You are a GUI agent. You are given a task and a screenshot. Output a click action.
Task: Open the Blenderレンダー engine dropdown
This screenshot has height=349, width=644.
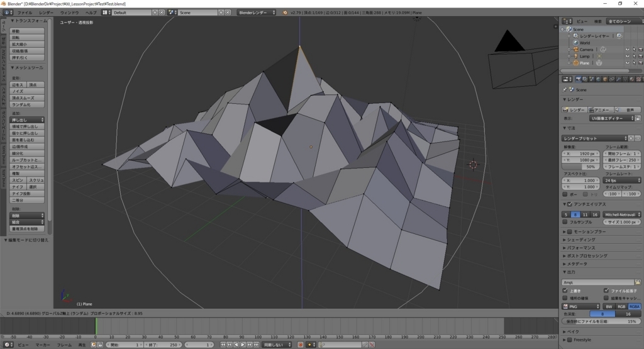pyautogui.click(x=257, y=13)
